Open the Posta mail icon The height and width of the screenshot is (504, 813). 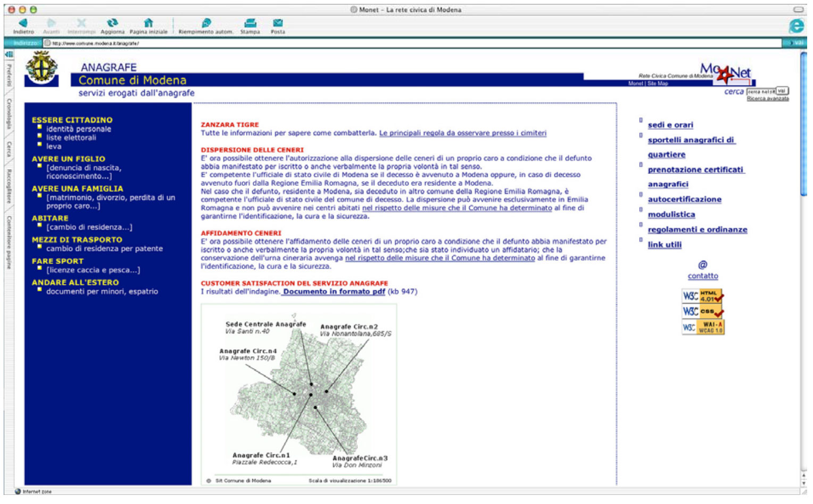point(278,23)
